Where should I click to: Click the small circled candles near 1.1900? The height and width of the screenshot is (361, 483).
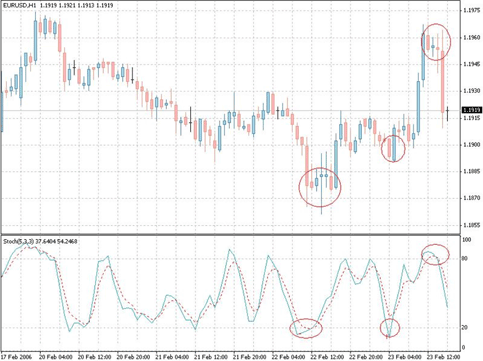click(393, 148)
